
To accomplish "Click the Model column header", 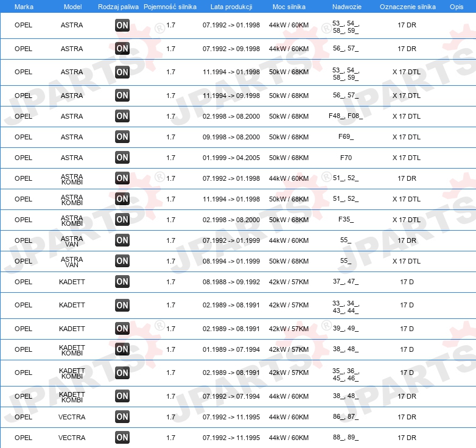I will pyautogui.click(x=73, y=7).
